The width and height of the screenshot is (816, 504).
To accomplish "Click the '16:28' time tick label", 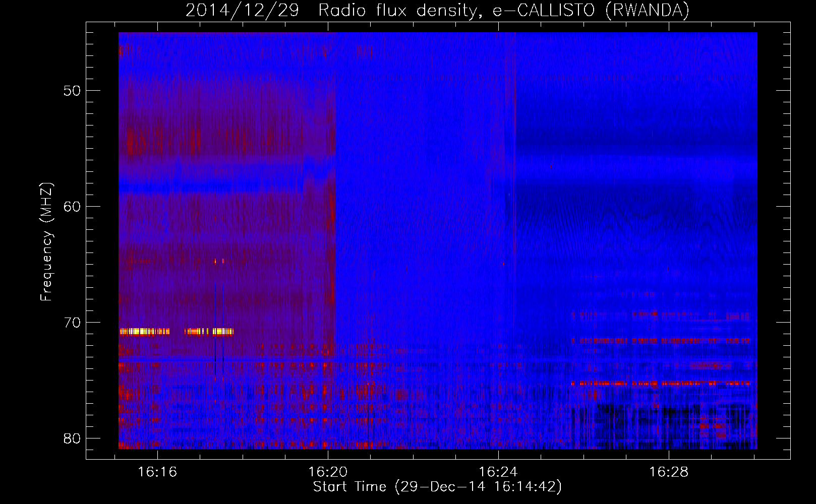I will point(669,472).
